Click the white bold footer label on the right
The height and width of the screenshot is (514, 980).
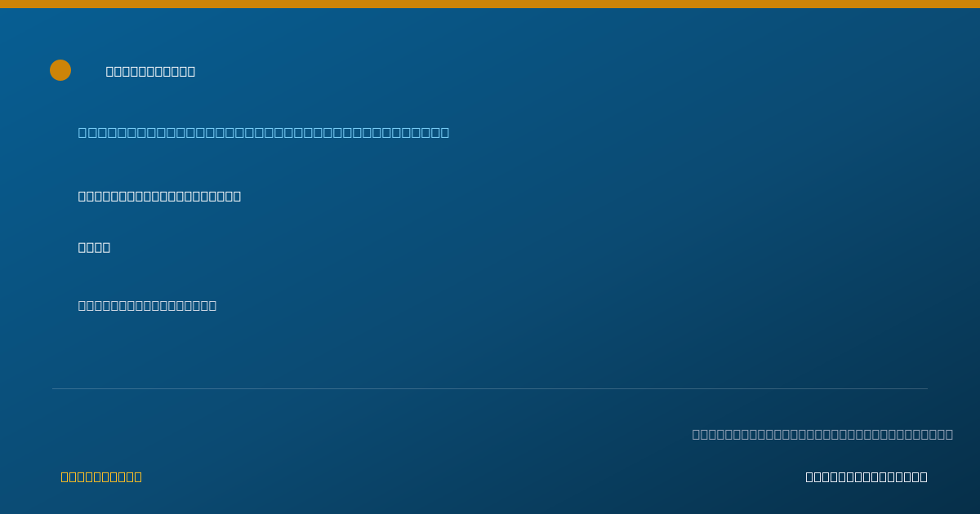coord(866,476)
